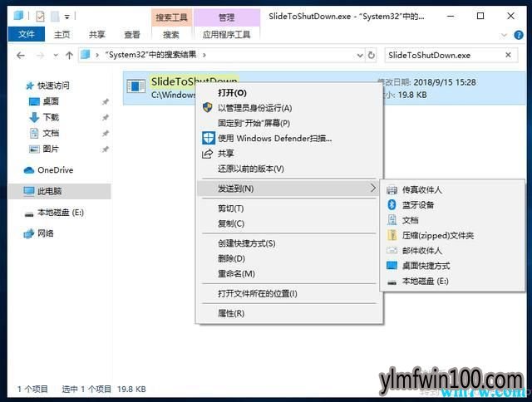This screenshot has height=402, width=532.
Task: Open the quick access toolbar customize dropdown
Action: click(67, 17)
